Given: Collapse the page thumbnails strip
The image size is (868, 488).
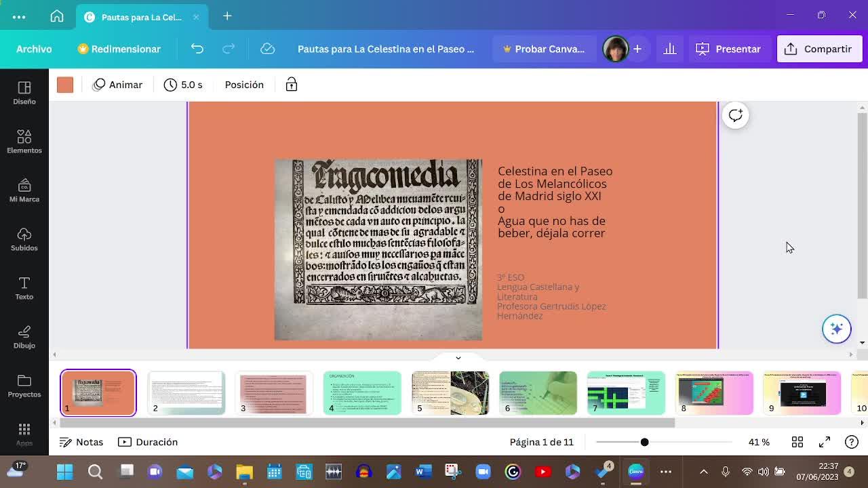Looking at the screenshot, I should pyautogui.click(x=458, y=357).
